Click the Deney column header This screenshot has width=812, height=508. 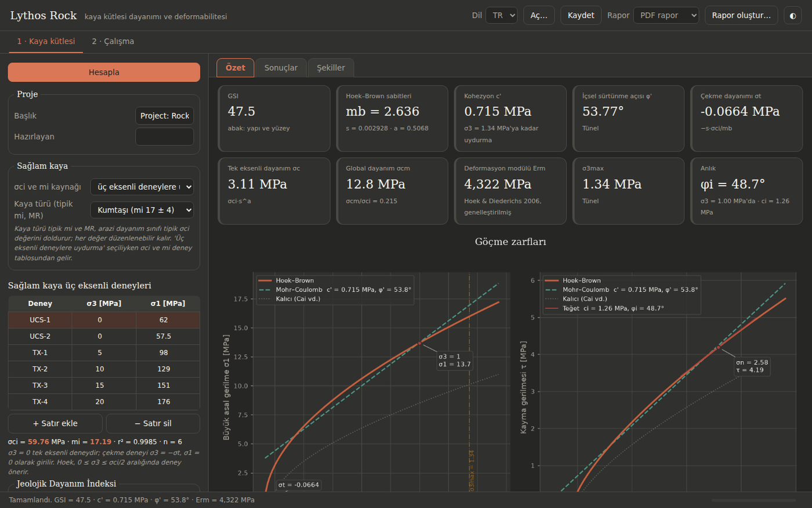click(x=40, y=304)
